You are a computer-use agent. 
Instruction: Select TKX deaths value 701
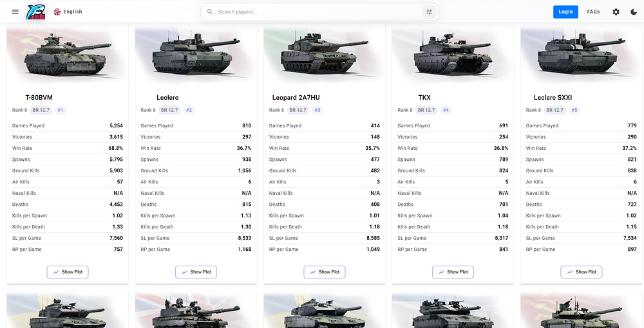coord(504,204)
